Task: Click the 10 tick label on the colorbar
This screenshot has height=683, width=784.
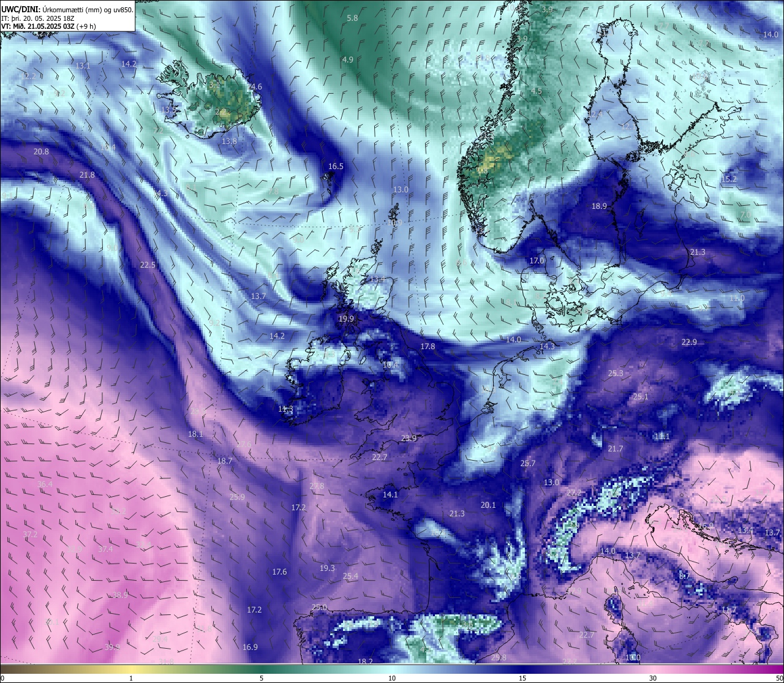Action: click(x=392, y=678)
